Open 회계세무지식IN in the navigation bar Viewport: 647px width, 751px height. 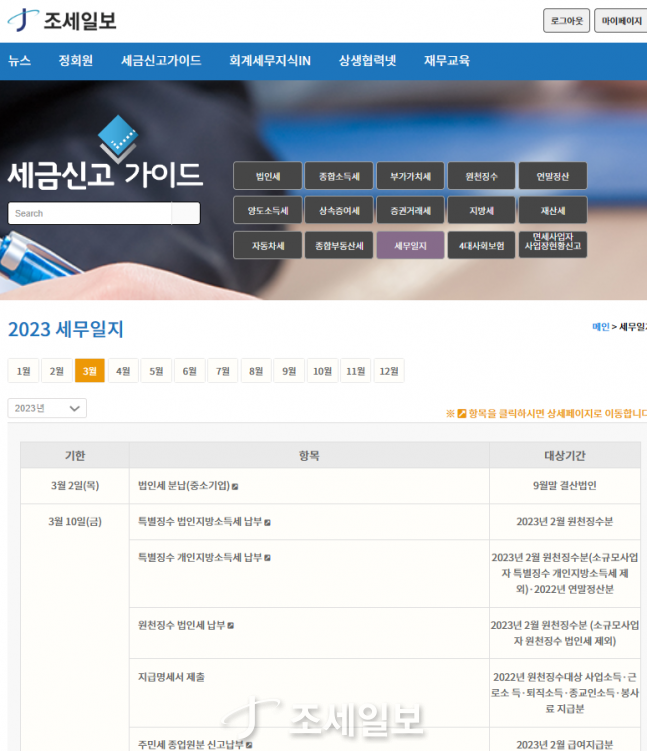coord(270,61)
